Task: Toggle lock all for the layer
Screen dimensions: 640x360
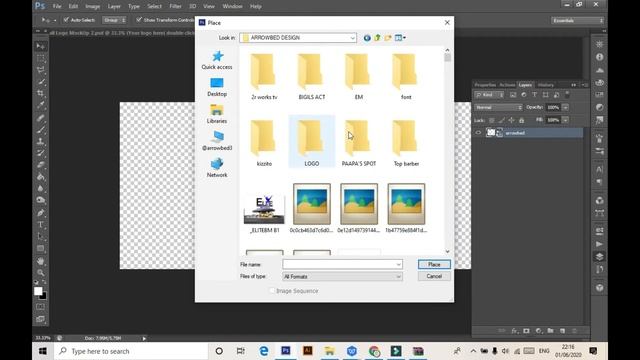Action: 521,120
